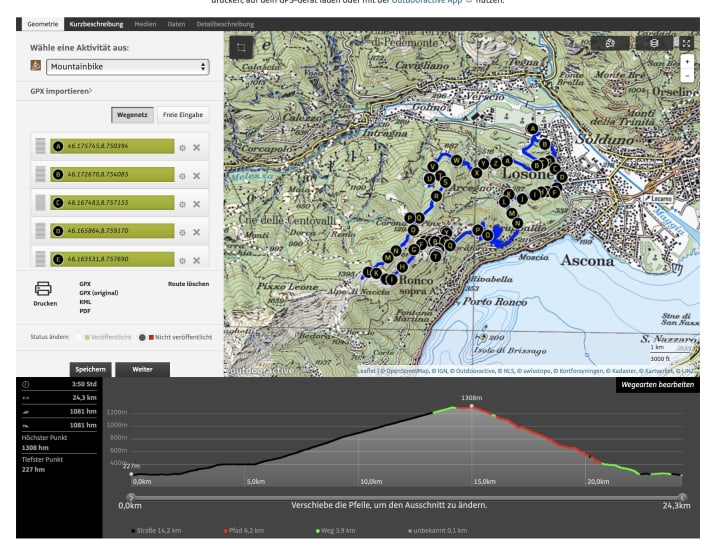Viewport: 712px width, 545px height.
Task: Click the right elevation range slider handle
Action: [683, 496]
